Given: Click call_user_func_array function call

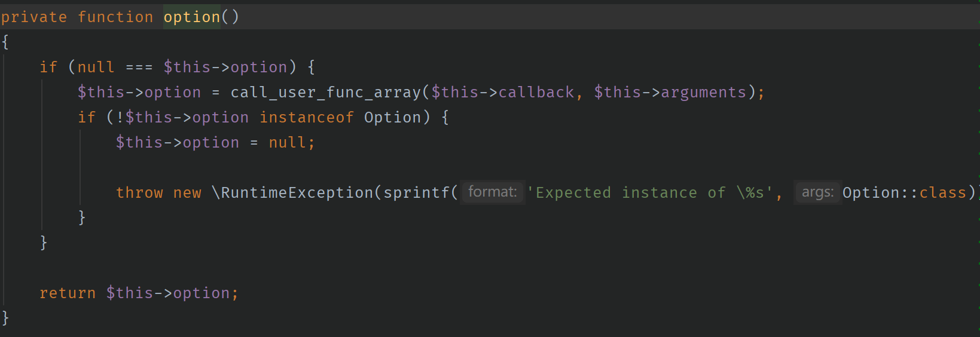Looking at the screenshot, I should [x=326, y=92].
